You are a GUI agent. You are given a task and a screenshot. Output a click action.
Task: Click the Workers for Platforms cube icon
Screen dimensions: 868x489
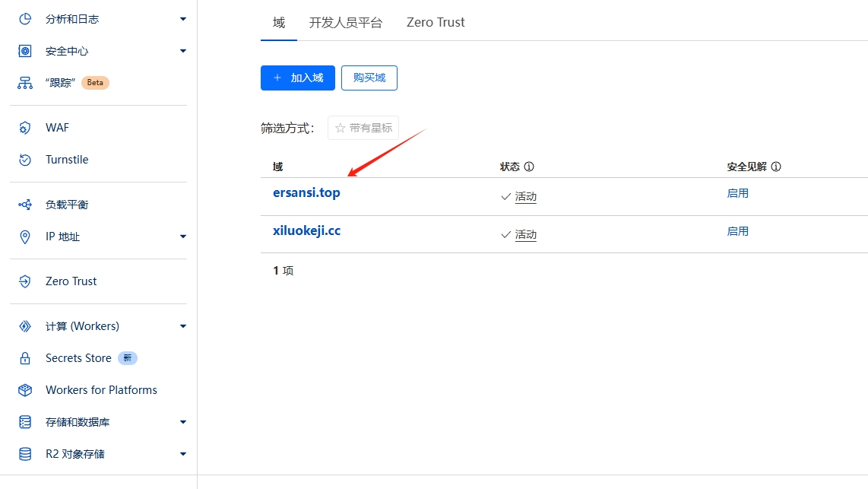click(x=25, y=390)
